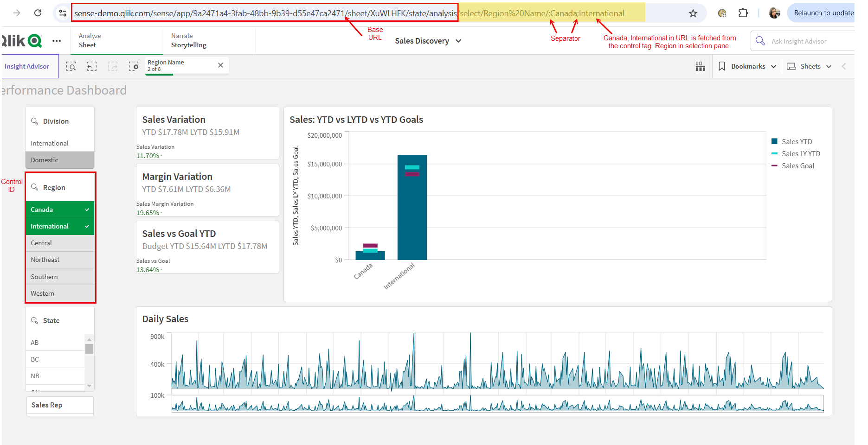The width and height of the screenshot is (868, 445).
Task: Select Domestic in Division filter
Action: pos(60,160)
